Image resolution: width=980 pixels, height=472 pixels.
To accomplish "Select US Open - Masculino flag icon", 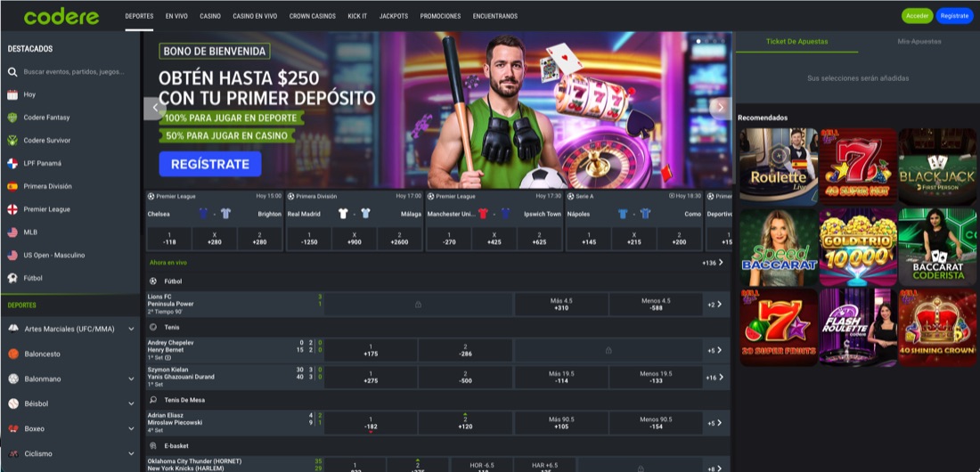I will (x=12, y=255).
